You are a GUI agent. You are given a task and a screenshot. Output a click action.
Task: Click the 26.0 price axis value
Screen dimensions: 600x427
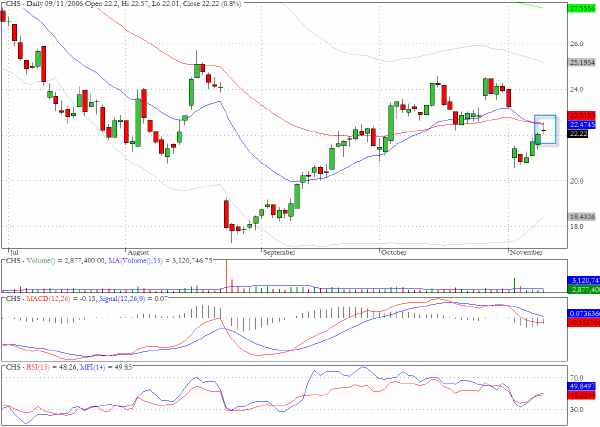tap(577, 44)
